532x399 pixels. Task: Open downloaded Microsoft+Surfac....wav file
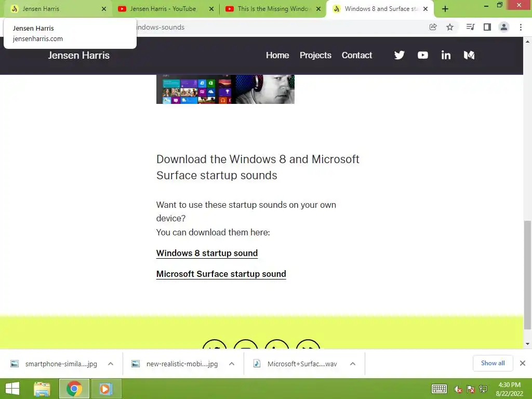coord(296,364)
